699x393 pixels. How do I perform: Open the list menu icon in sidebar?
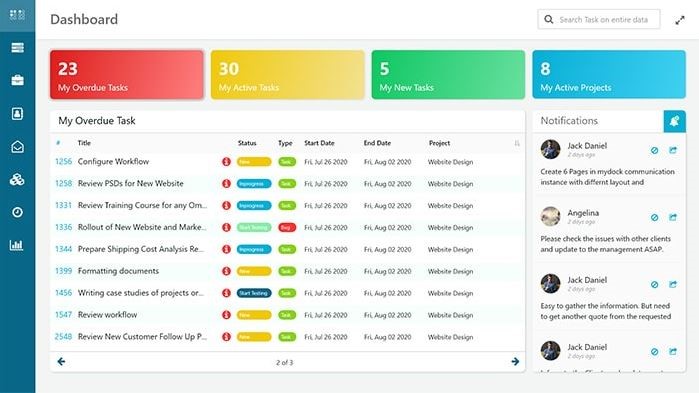tap(17, 48)
